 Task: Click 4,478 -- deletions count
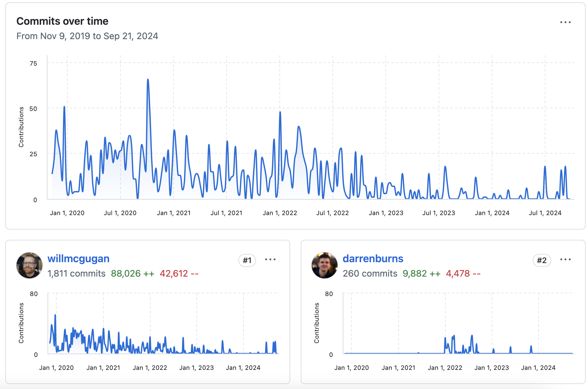tap(463, 274)
